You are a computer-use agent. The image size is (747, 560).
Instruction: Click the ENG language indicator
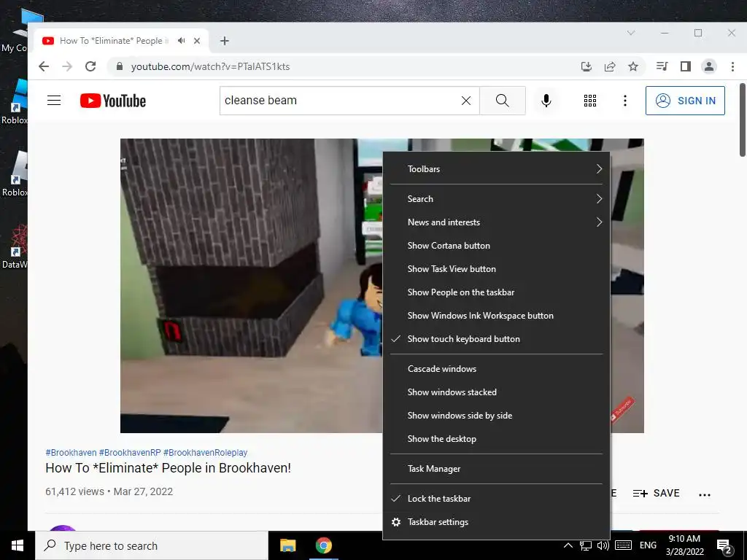tap(648, 545)
